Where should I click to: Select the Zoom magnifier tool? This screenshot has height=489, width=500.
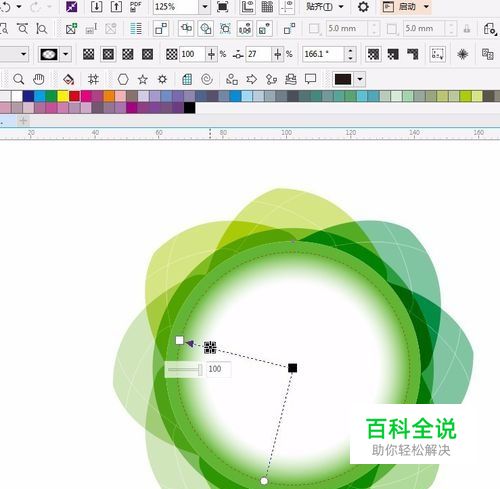point(18,79)
